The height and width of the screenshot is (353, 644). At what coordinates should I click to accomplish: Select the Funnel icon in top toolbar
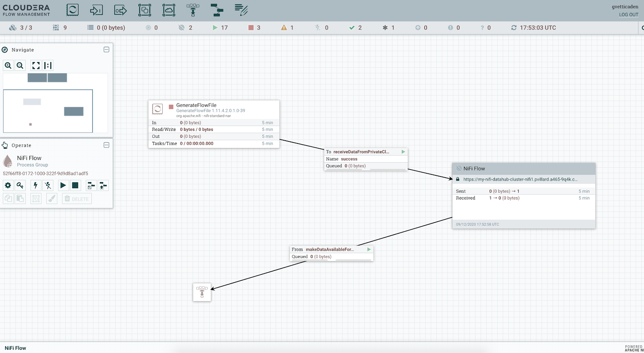coord(193,10)
